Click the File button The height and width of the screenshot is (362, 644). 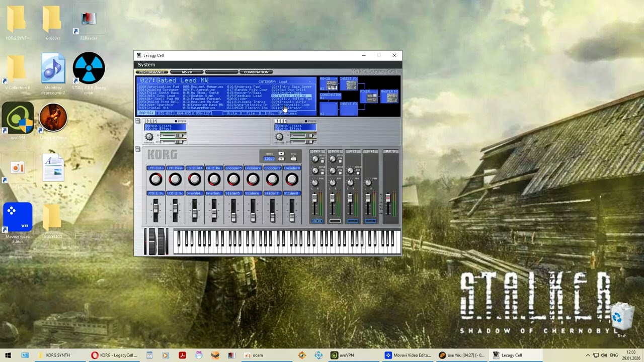(x=250, y=113)
